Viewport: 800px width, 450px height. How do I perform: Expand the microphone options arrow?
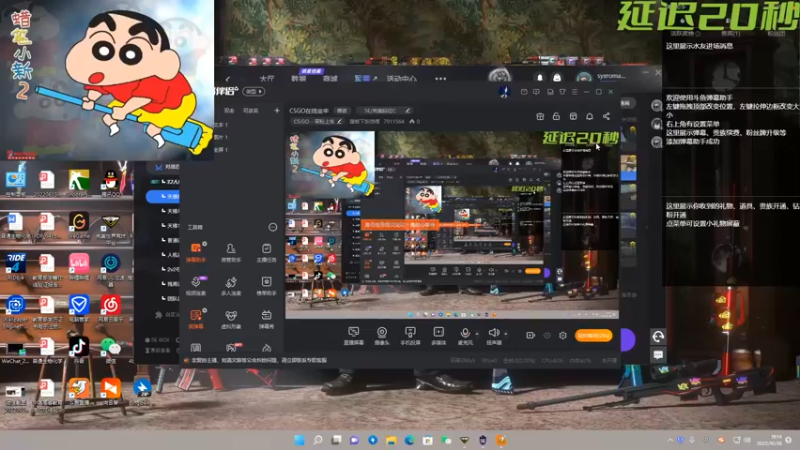tap(477, 334)
